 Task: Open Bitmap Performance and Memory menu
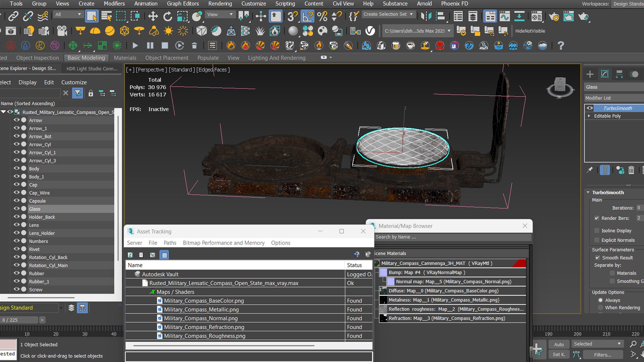pyautogui.click(x=223, y=243)
